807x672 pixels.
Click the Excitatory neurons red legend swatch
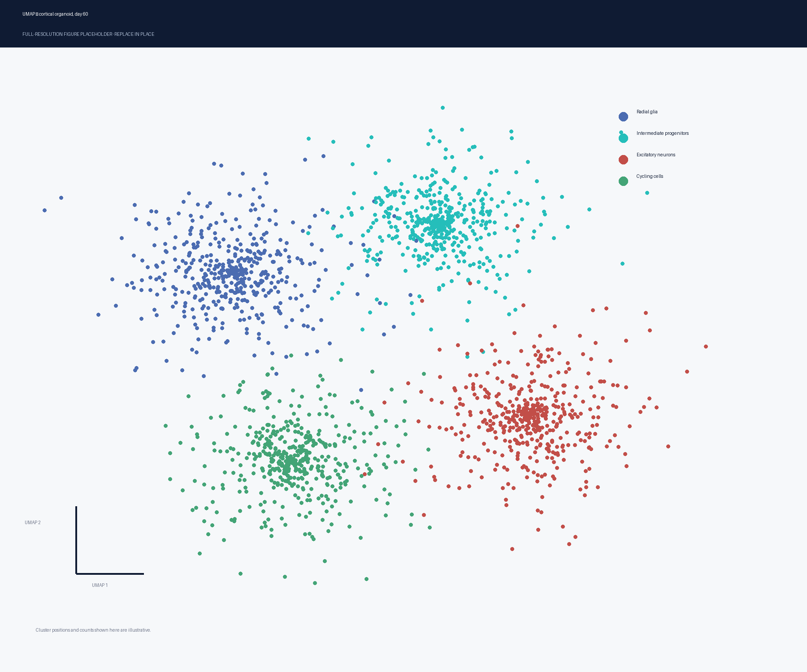623,159
